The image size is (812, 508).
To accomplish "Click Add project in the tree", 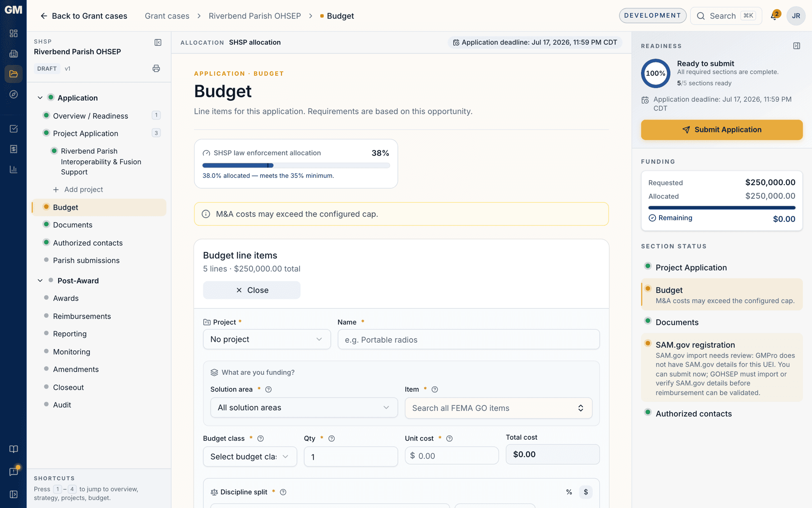I will [x=78, y=190].
